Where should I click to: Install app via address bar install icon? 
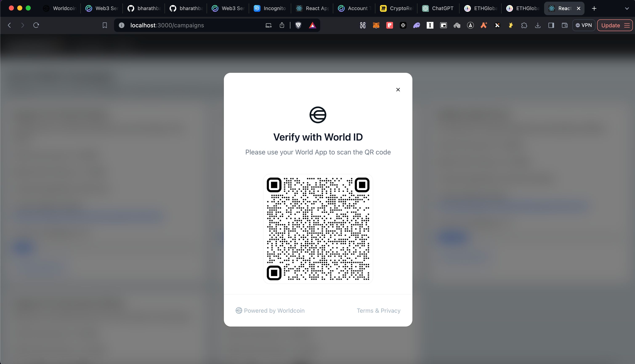click(268, 25)
